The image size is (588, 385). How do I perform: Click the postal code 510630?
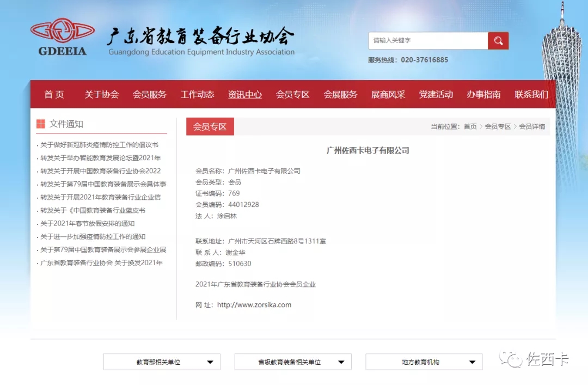point(240,264)
